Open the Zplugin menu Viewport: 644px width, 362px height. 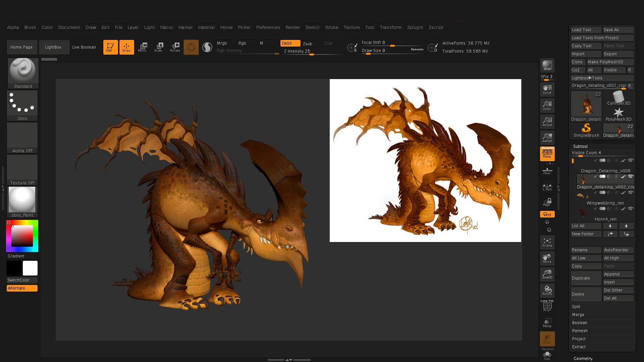click(x=415, y=27)
